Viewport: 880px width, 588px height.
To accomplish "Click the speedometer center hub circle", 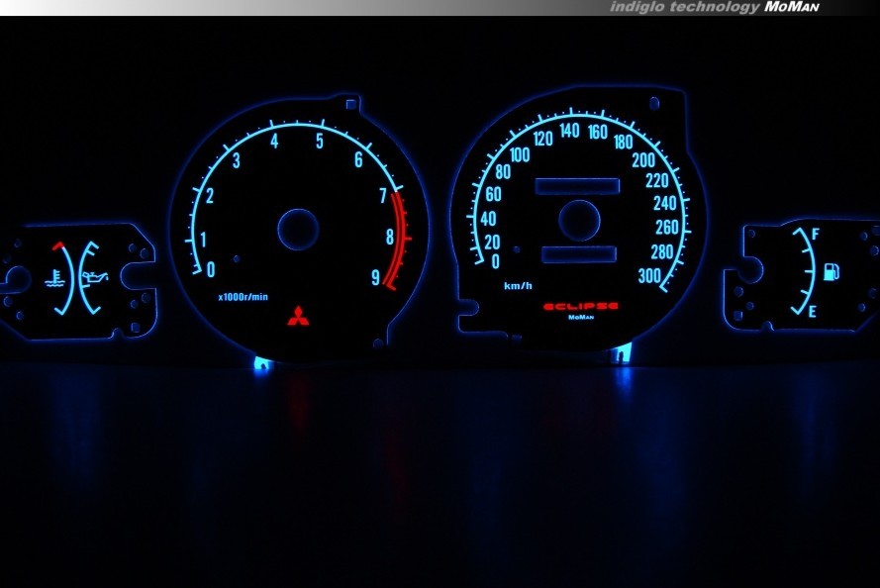I will pyautogui.click(x=579, y=220).
